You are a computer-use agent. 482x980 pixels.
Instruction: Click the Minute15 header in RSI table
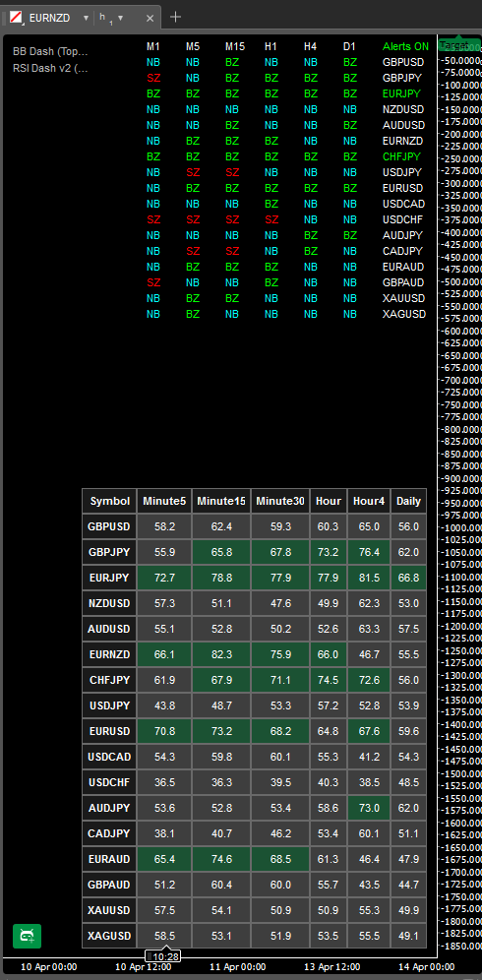221,501
